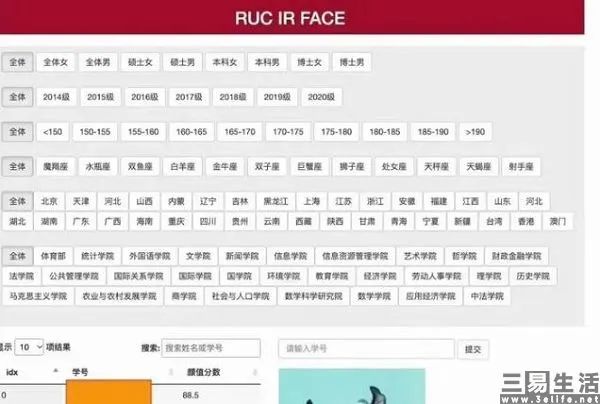Choose the 处女座 zodiac
Image resolution: width=600 pixels, height=404 pixels.
394,167
